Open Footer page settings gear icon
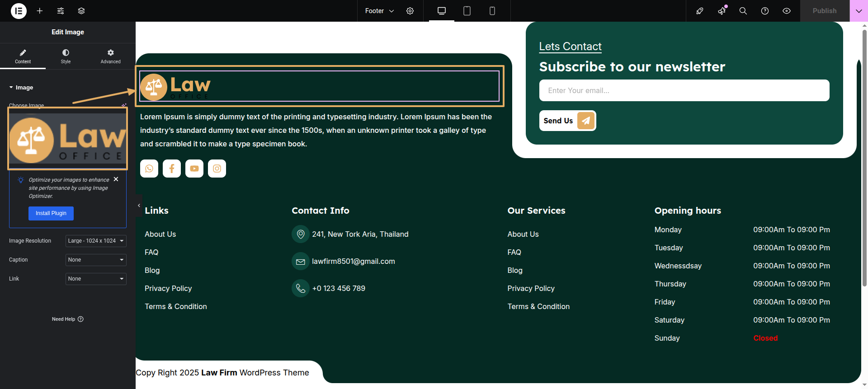The image size is (868, 389). [x=410, y=11]
